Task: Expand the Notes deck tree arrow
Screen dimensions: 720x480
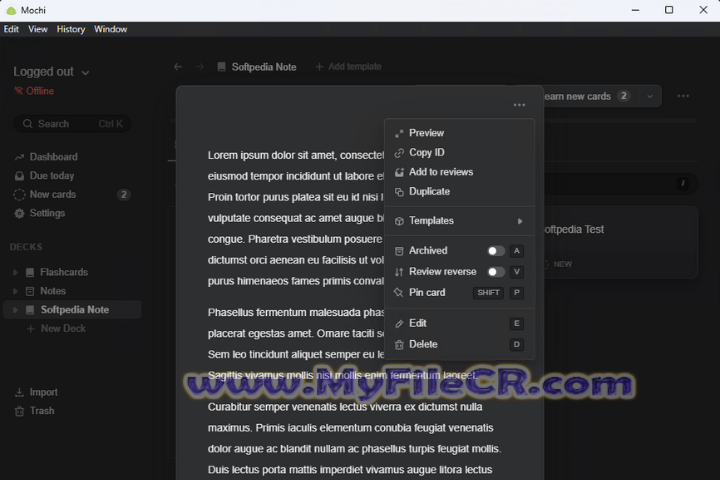Action: pyautogui.click(x=15, y=291)
